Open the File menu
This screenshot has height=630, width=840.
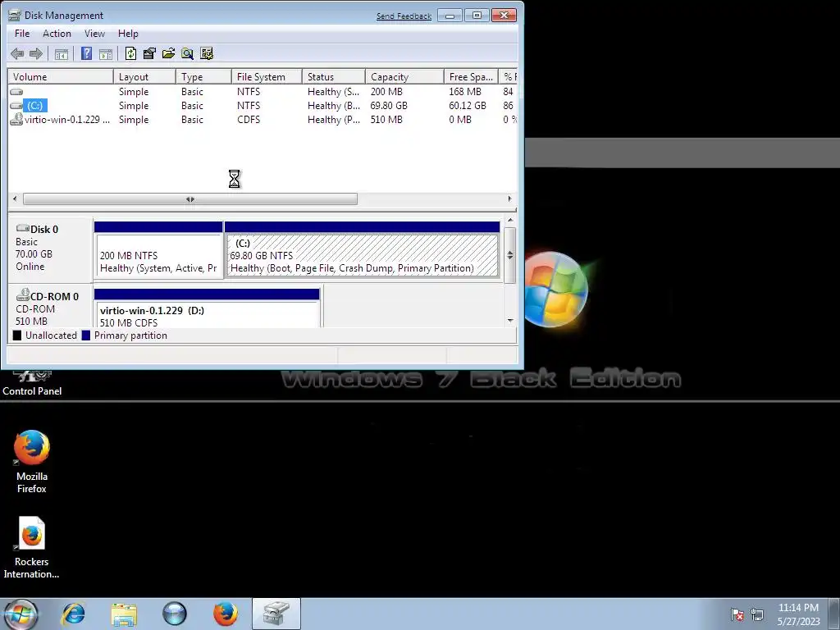tap(22, 33)
